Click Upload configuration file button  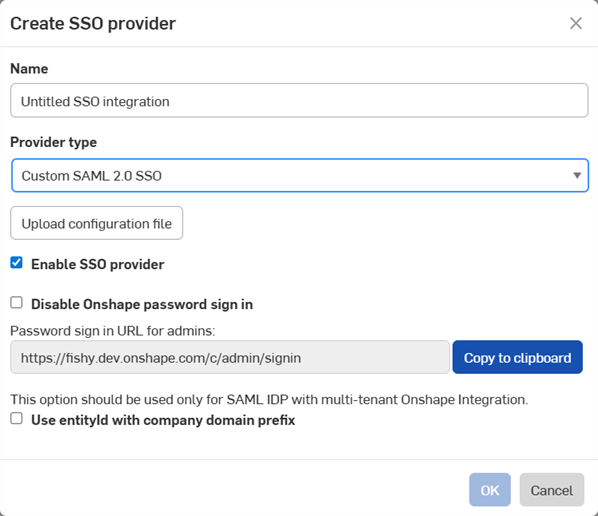[96, 223]
